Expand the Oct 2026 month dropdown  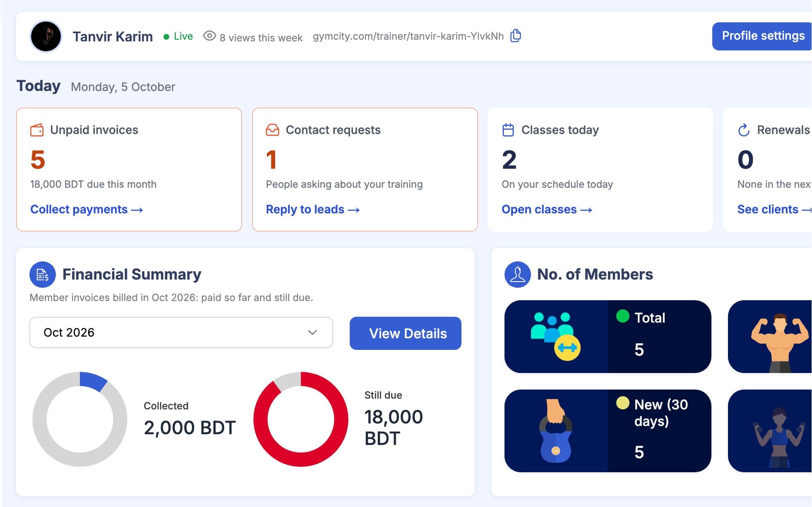pyautogui.click(x=181, y=332)
